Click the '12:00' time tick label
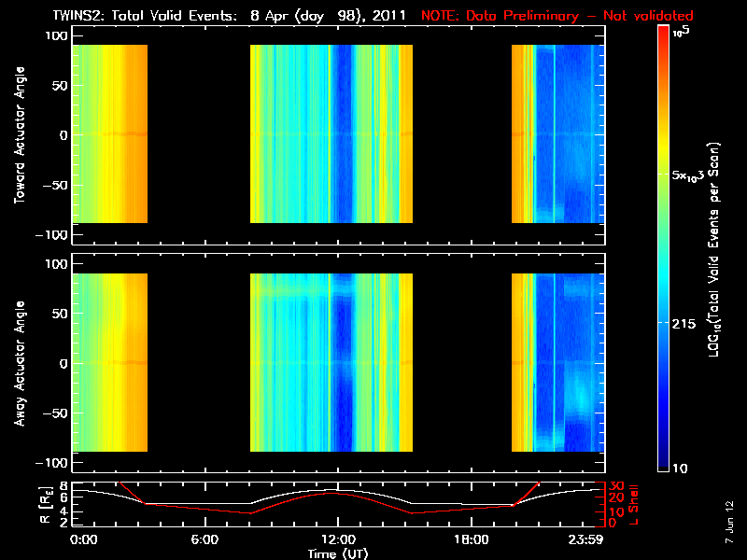The height and width of the screenshot is (560, 747). 338,539
